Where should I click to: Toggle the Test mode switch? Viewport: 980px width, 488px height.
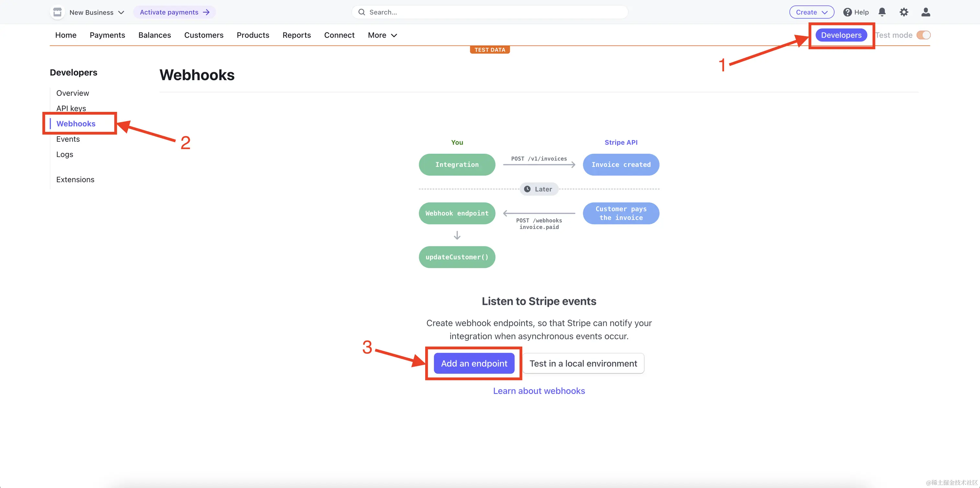pos(923,35)
